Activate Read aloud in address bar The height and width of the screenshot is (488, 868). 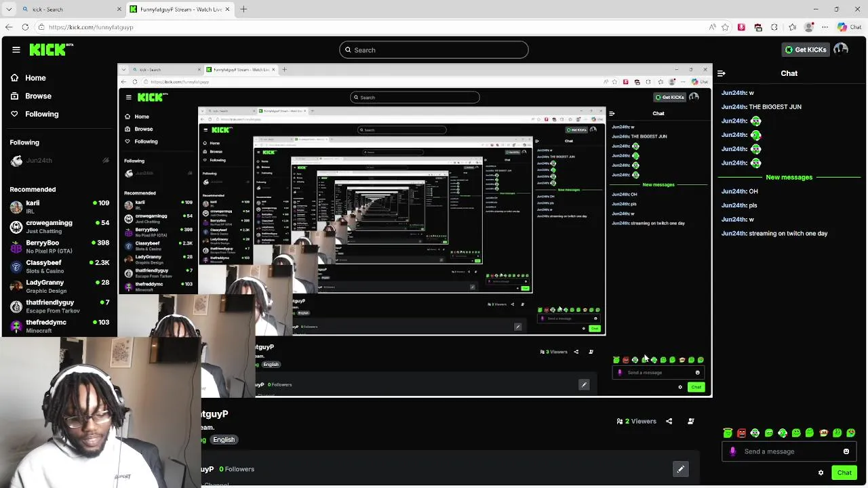(712, 27)
